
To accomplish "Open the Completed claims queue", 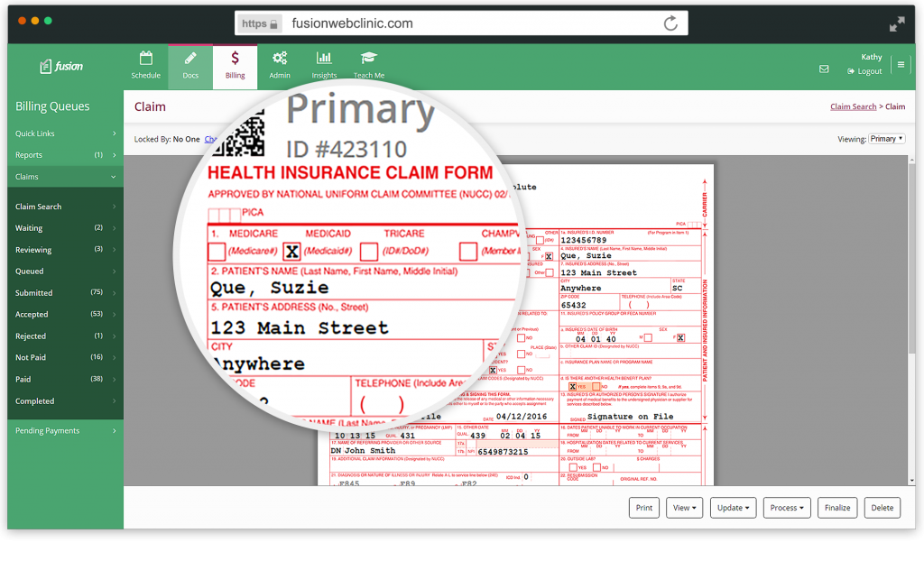I will [x=65, y=401].
